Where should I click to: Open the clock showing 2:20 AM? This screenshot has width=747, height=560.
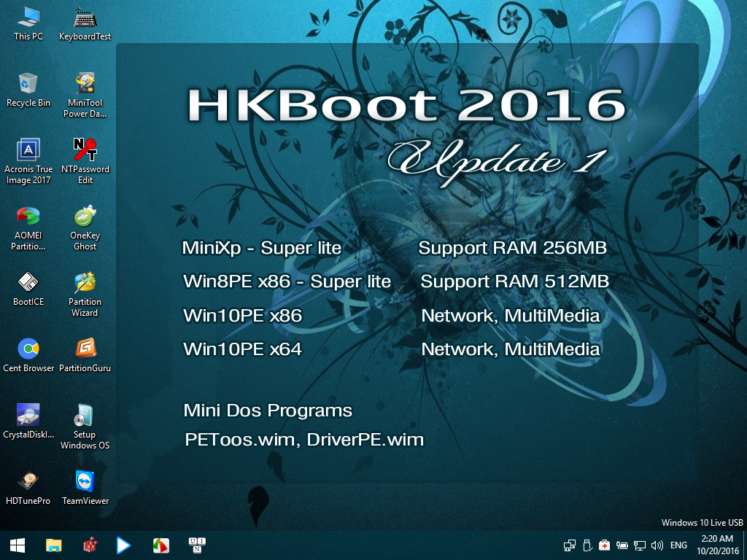tap(718, 545)
